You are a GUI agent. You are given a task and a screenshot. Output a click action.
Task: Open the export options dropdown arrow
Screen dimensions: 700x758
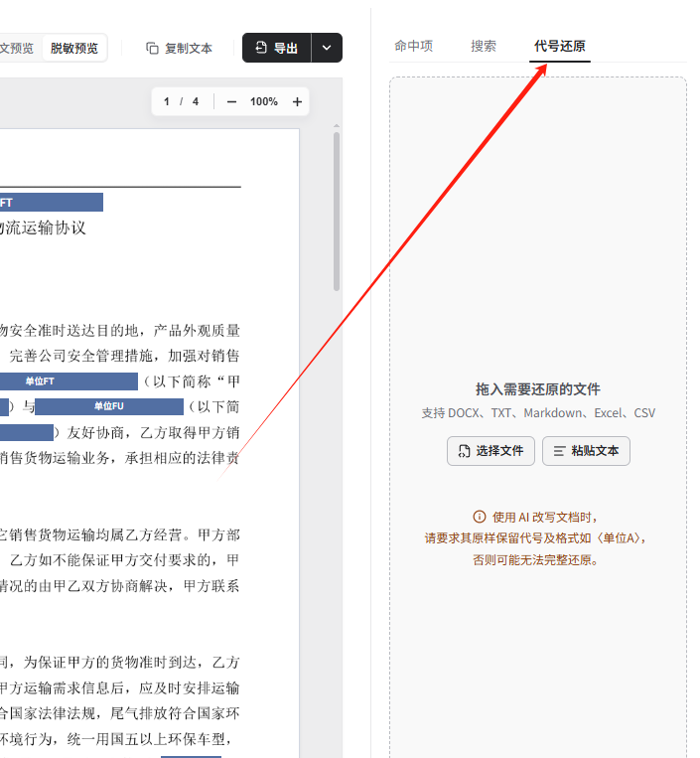(x=327, y=48)
